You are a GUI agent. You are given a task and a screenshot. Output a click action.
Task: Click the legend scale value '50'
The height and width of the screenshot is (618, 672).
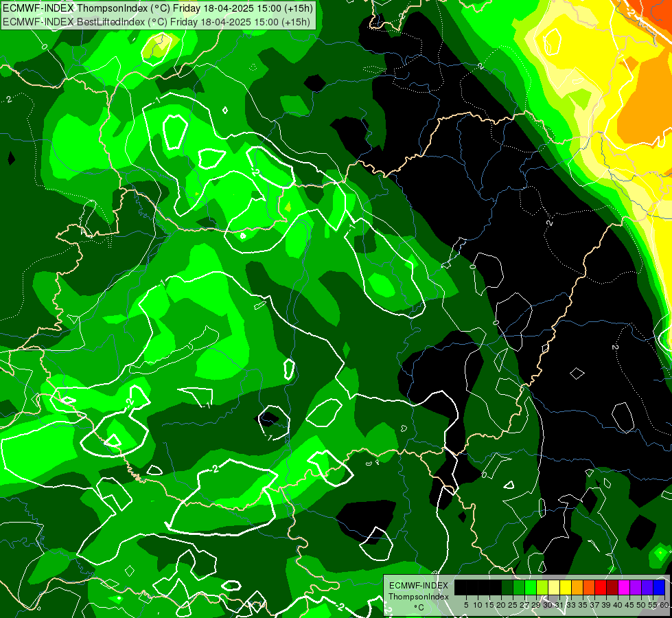tap(642, 605)
